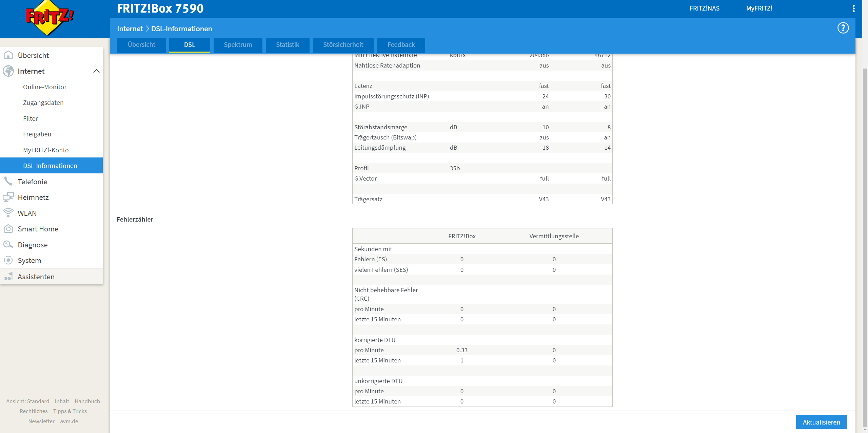Click the WLAN wifi icon
This screenshot has width=868, height=433.
pyautogui.click(x=8, y=213)
